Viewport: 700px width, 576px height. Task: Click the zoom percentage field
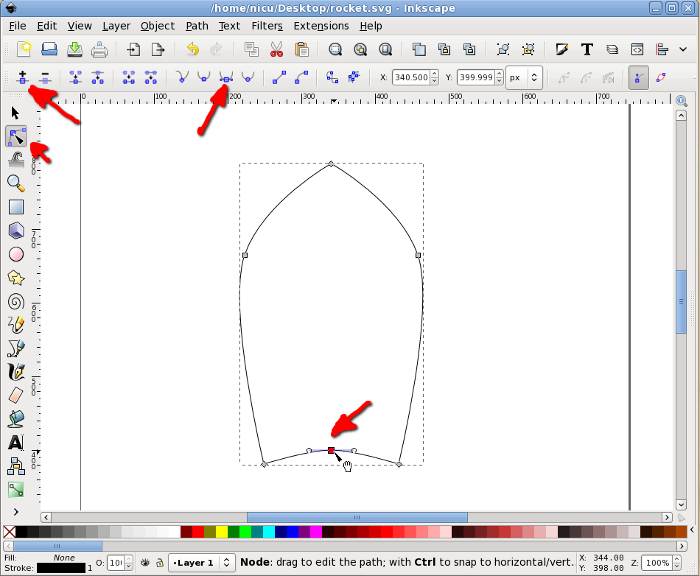pos(657,563)
